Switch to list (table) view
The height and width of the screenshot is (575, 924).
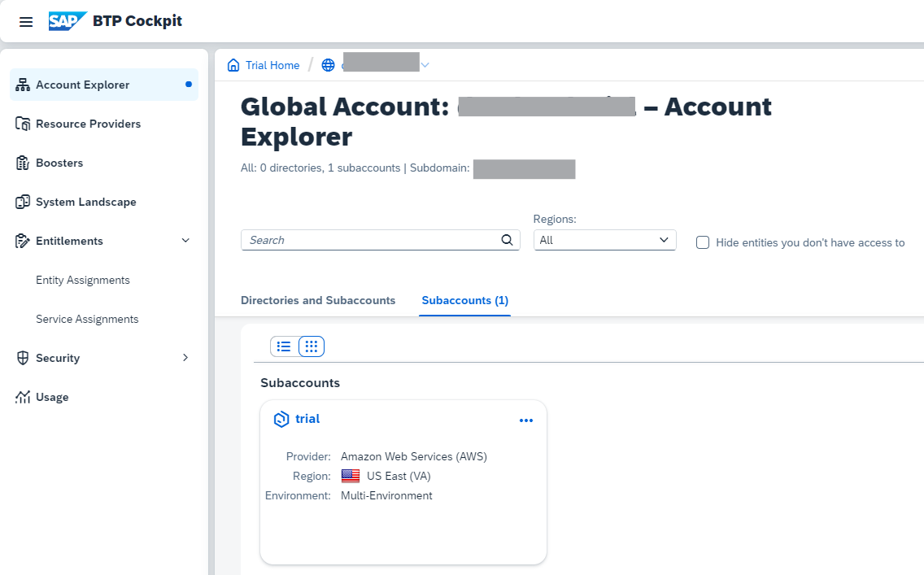pos(284,346)
